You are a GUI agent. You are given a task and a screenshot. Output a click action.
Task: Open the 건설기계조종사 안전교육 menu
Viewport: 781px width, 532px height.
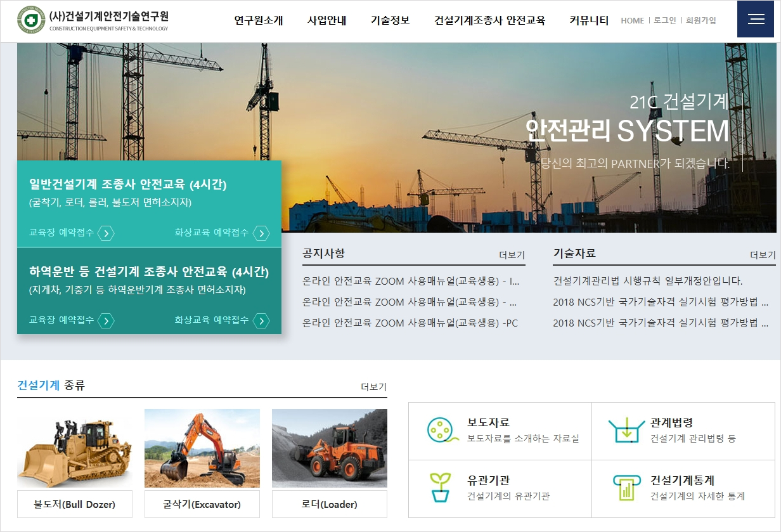(x=491, y=20)
